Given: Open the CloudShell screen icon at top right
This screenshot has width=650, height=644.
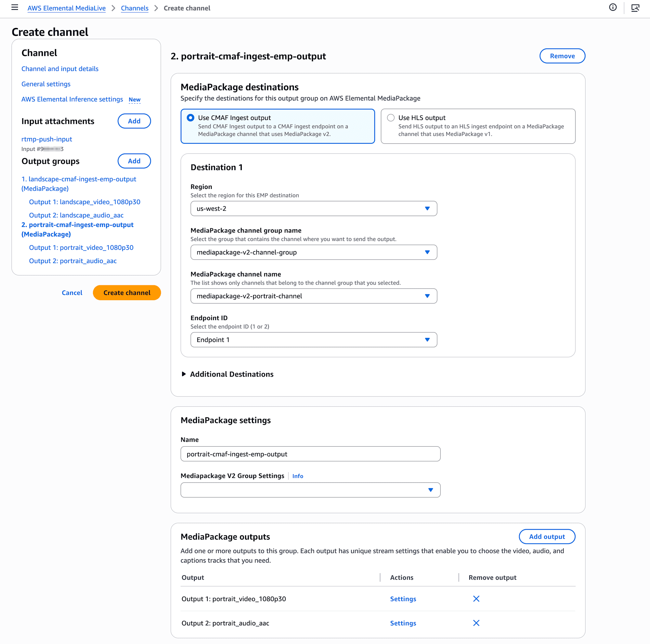Looking at the screenshot, I should pyautogui.click(x=635, y=8).
